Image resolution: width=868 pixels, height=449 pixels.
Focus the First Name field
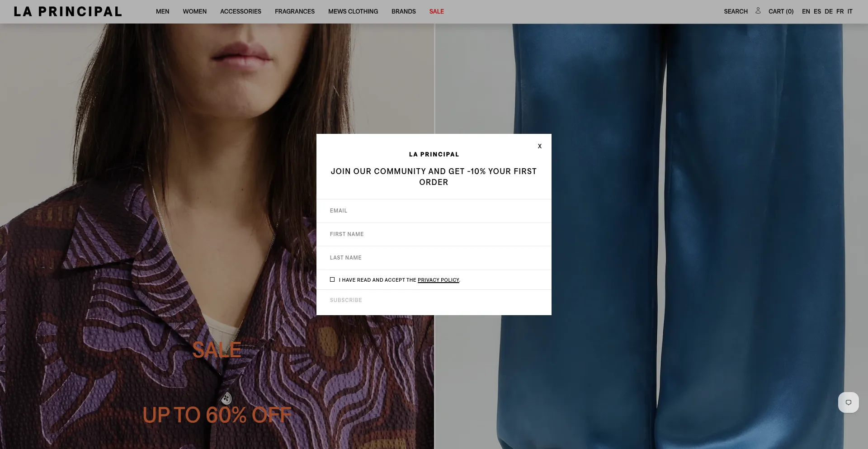[434, 234]
